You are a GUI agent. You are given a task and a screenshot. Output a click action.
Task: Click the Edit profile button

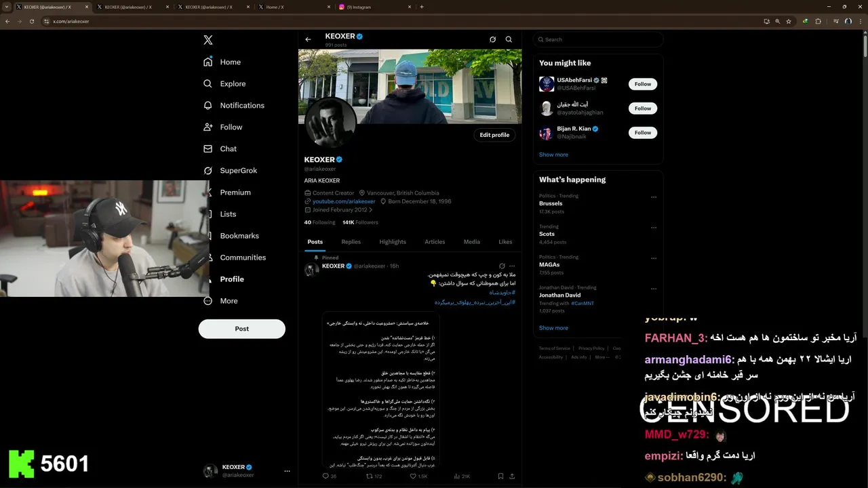coord(494,135)
